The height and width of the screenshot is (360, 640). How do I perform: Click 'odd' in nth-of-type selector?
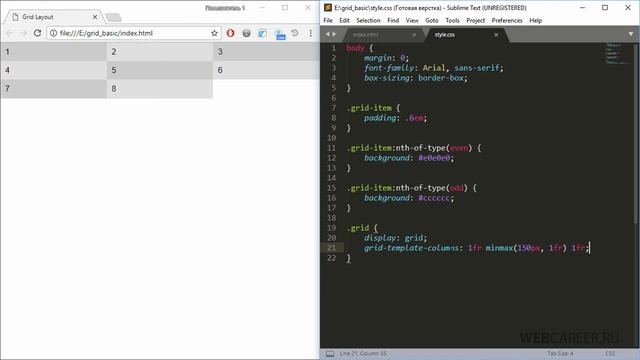pyautogui.click(x=456, y=188)
